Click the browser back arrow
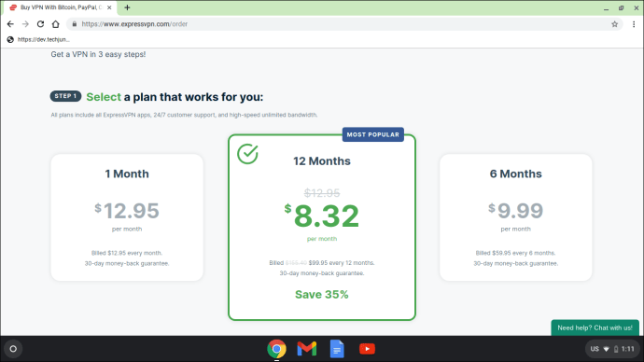The image size is (644, 362). [x=10, y=24]
